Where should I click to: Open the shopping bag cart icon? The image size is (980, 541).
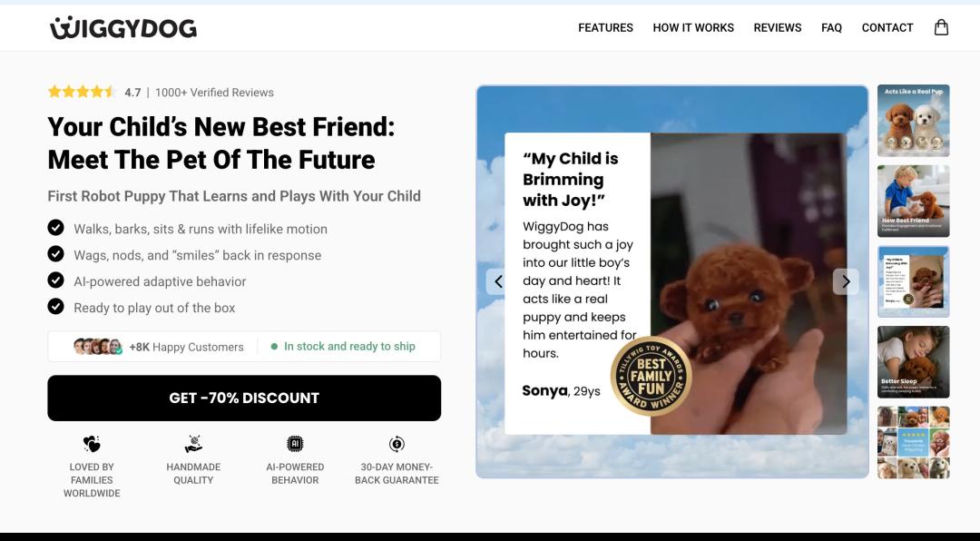point(941,27)
